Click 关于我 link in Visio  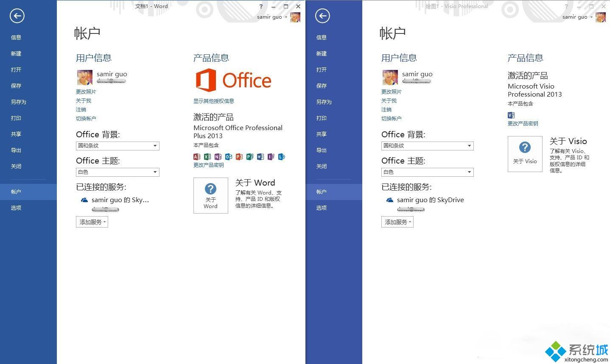click(389, 100)
